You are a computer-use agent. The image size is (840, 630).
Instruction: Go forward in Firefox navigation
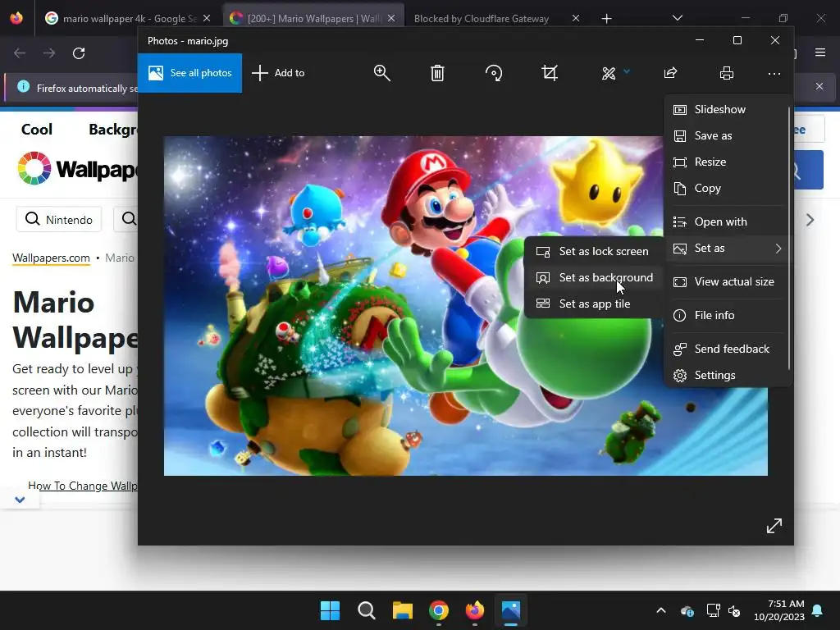[49, 53]
